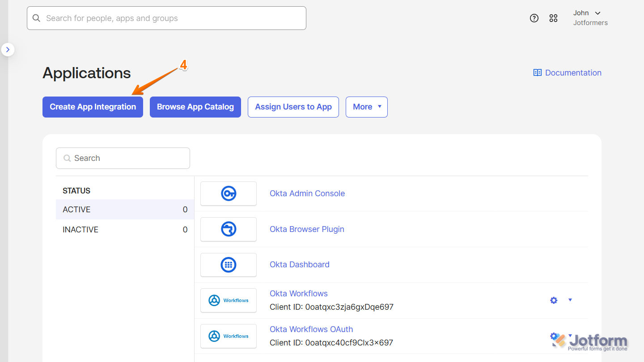Expand the left sidebar chevron

pyautogui.click(x=8, y=50)
